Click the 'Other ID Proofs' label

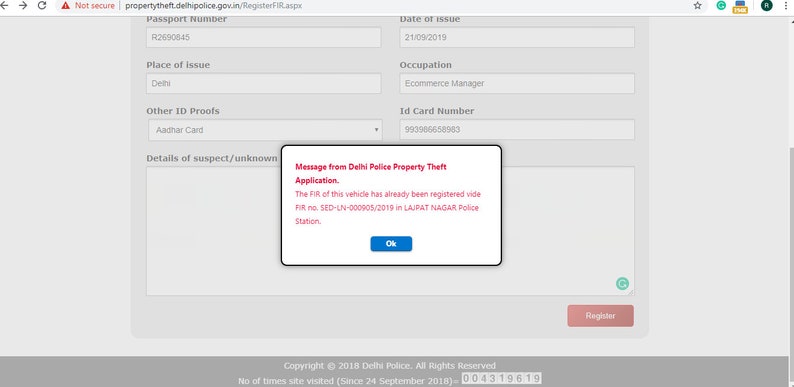click(183, 111)
